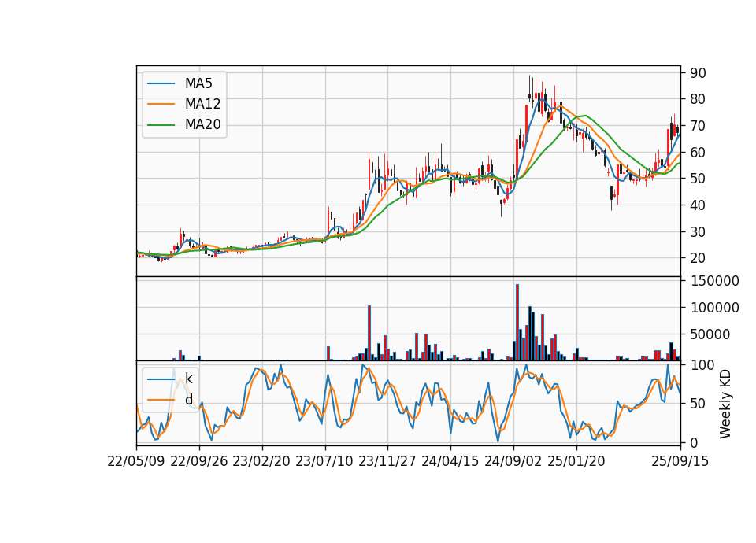This screenshot has height=543, width=756.
Task: Click the 90 price axis label
Action: pyautogui.click(x=698, y=73)
